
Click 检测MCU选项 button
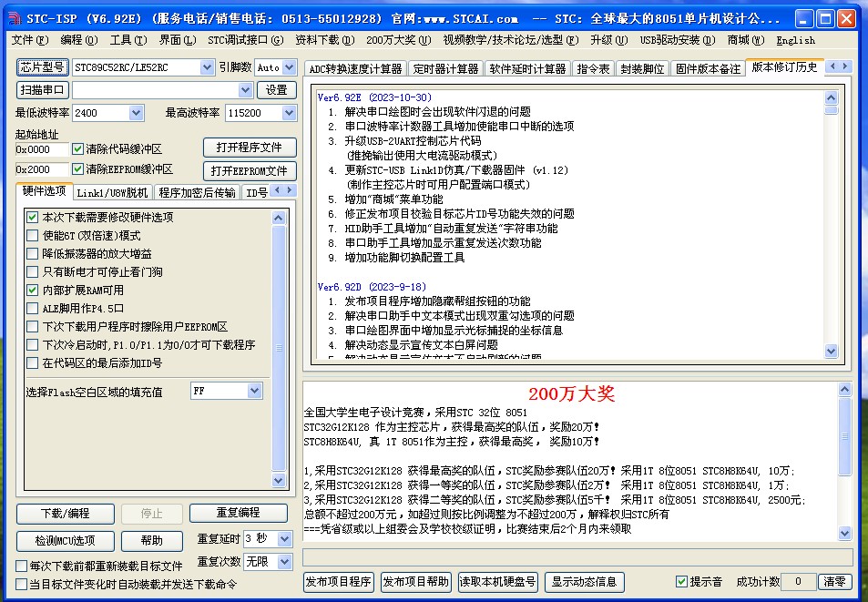66,541
